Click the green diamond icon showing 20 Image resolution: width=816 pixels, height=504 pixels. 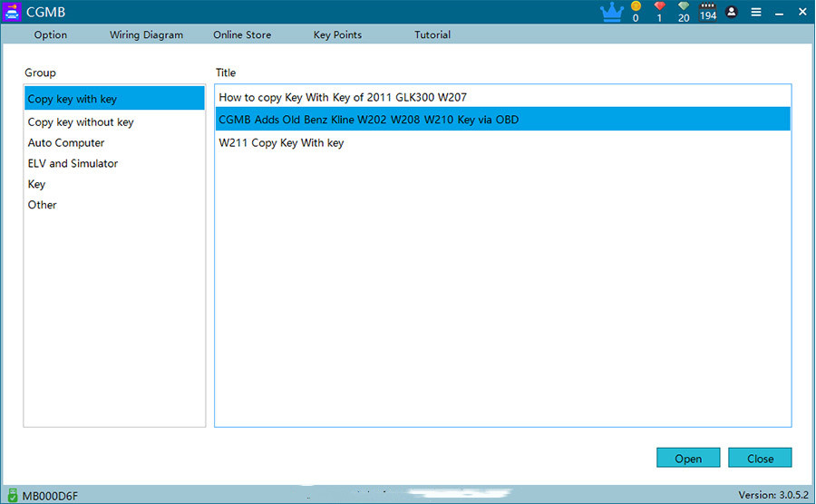[684, 6]
